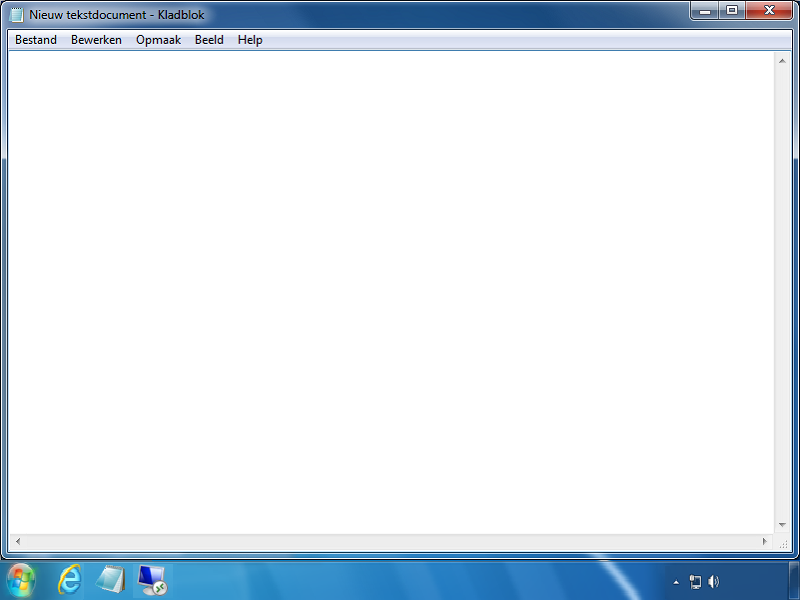Click the horizontal scrollbar left arrow
Viewport: 800px width, 600px height.
(18, 541)
